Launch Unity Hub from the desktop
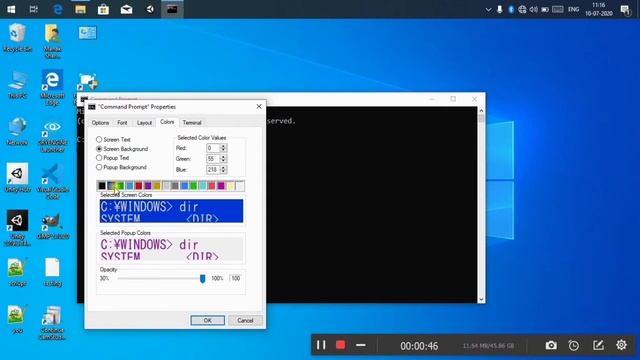The height and width of the screenshot is (360, 640). [x=17, y=178]
